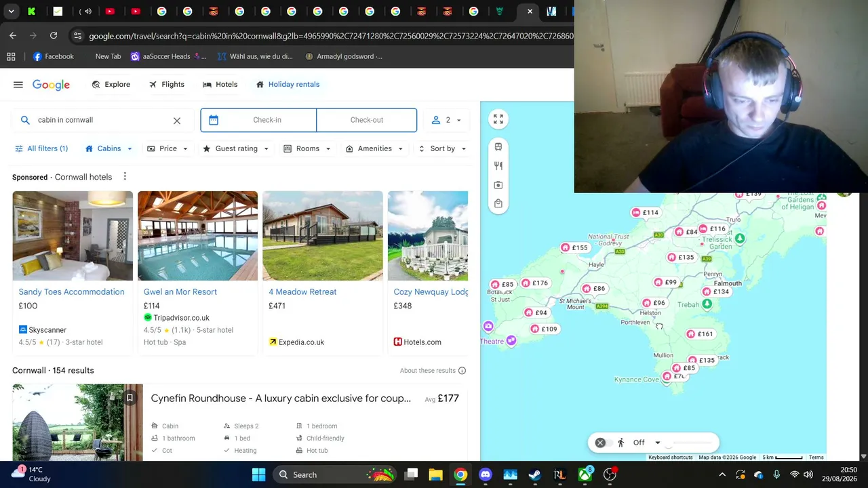Open the Chrome apps grid in bookmarks bar
This screenshot has height=488, width=868.
click(11, 56)
